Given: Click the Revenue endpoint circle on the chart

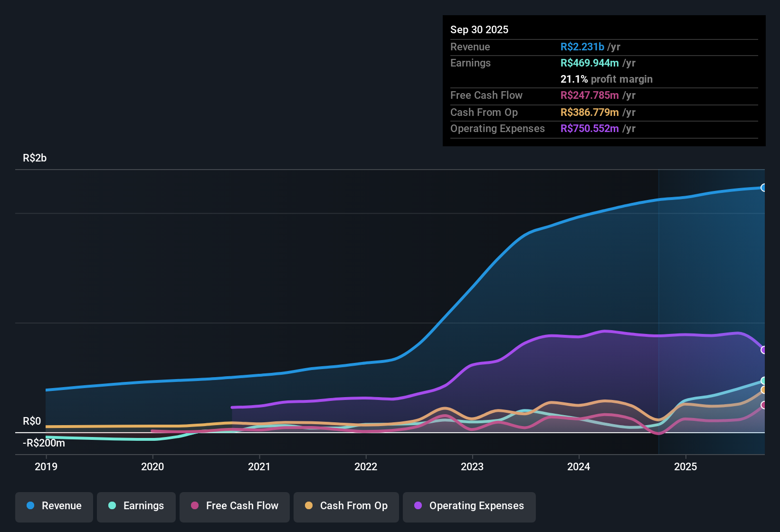Looking at the screenshot, I should [763, 188].
